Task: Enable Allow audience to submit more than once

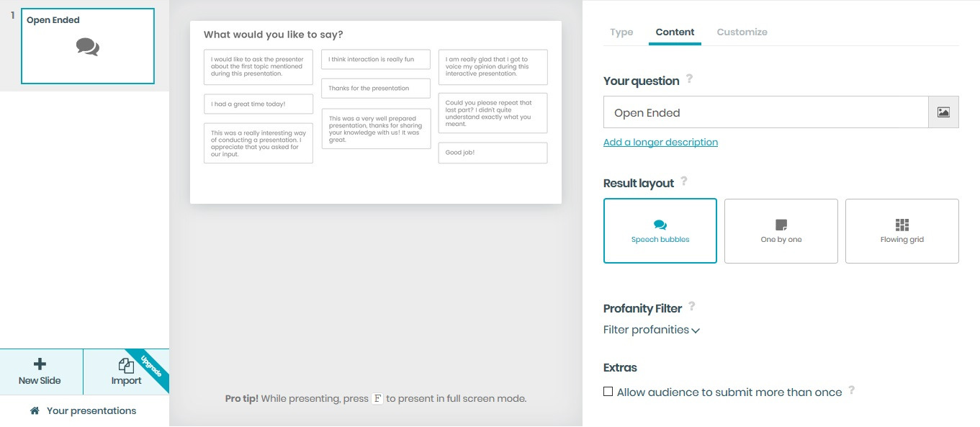Action: click(608, 392)
